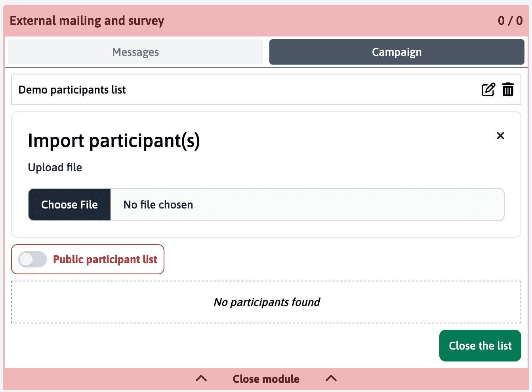Click the Upload file label

click(x=55, y=168)
